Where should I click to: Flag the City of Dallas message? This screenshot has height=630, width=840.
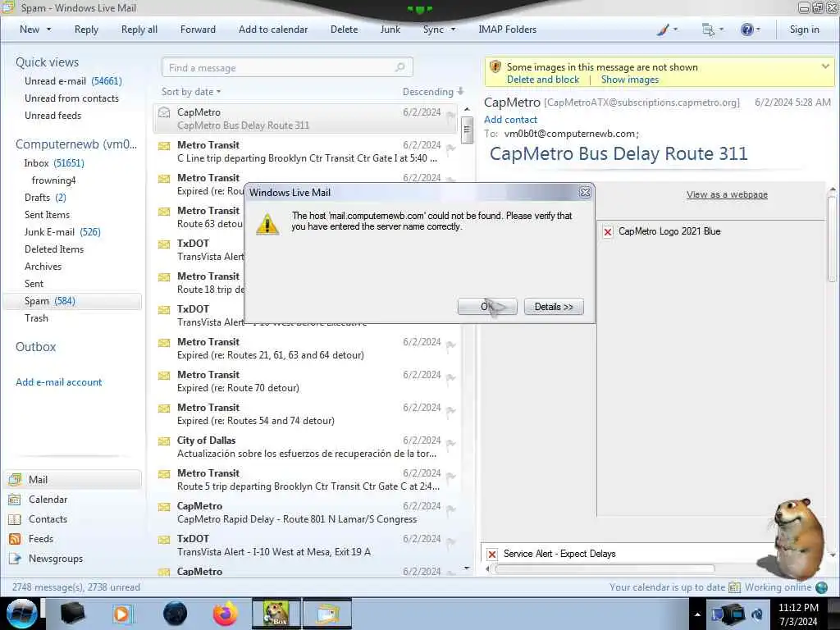click(450, 444)
